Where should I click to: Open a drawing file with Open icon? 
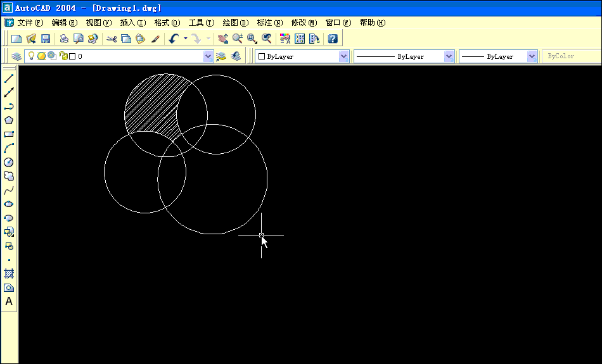(x=31, y=39)
